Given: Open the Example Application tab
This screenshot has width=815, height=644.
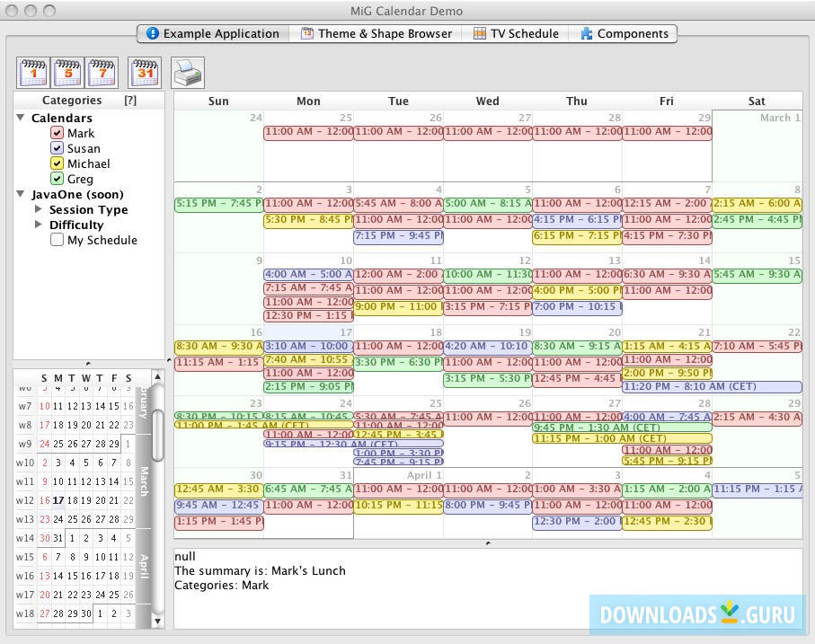Looking at the screenshot, I should click(213, 34).
